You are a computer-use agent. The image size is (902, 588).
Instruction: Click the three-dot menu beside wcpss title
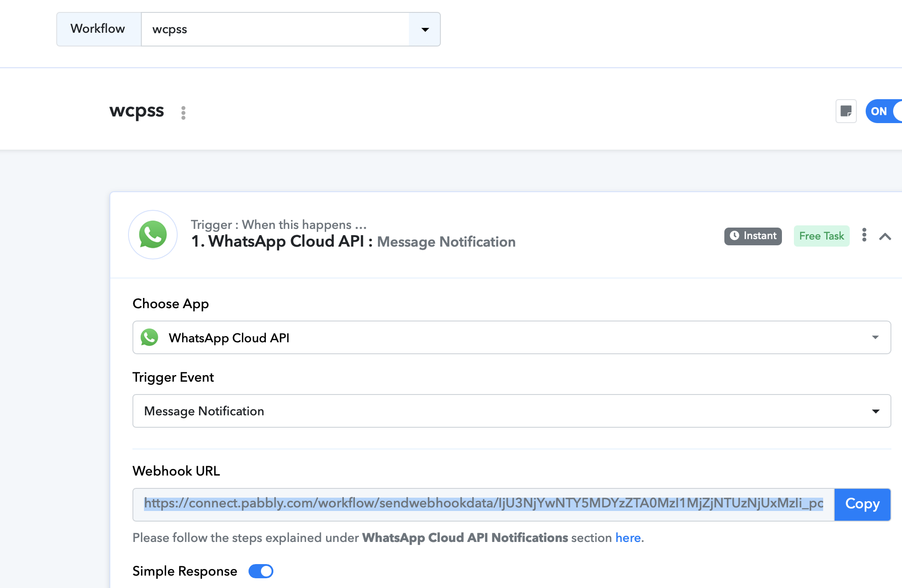(183, 112)
